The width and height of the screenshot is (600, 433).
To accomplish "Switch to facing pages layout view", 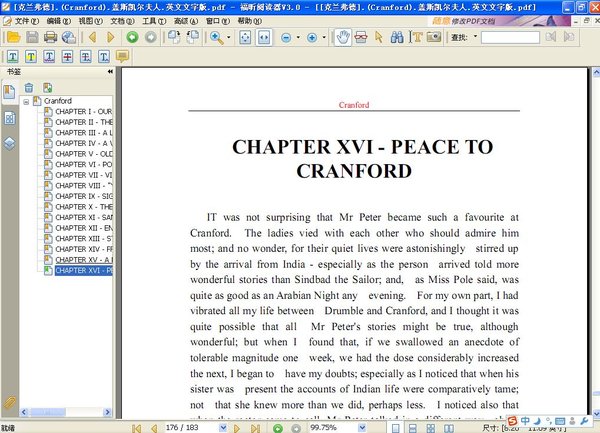I will tap(448, 428).
